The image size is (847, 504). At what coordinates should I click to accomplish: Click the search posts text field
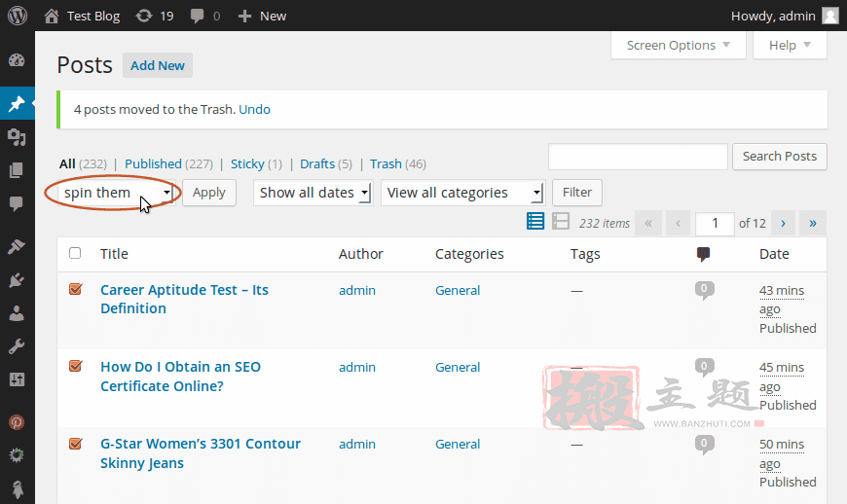(x=638, y=157)
